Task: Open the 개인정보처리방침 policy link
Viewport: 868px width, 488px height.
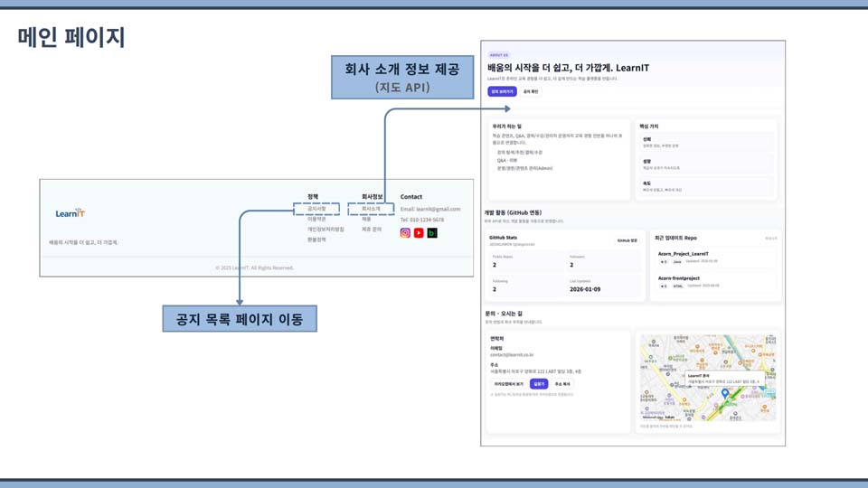Action: coord(325,230)
